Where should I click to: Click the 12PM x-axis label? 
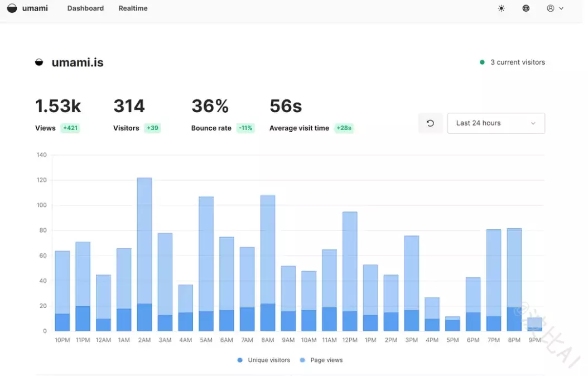[x=350, y=340]
